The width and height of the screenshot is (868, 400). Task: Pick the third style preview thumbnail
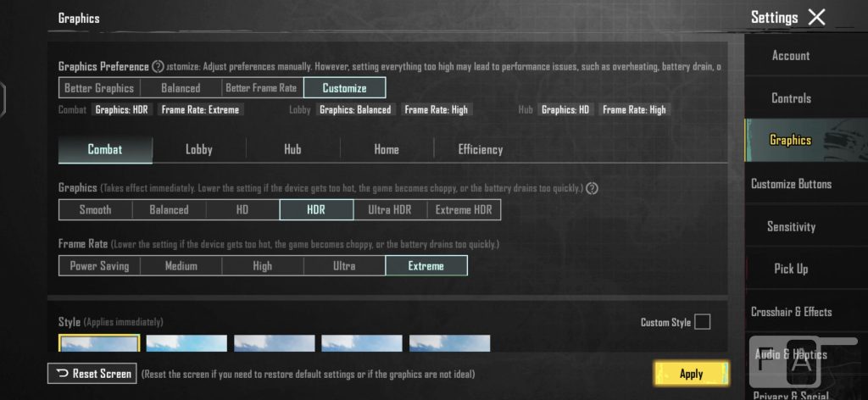point(274,343)
